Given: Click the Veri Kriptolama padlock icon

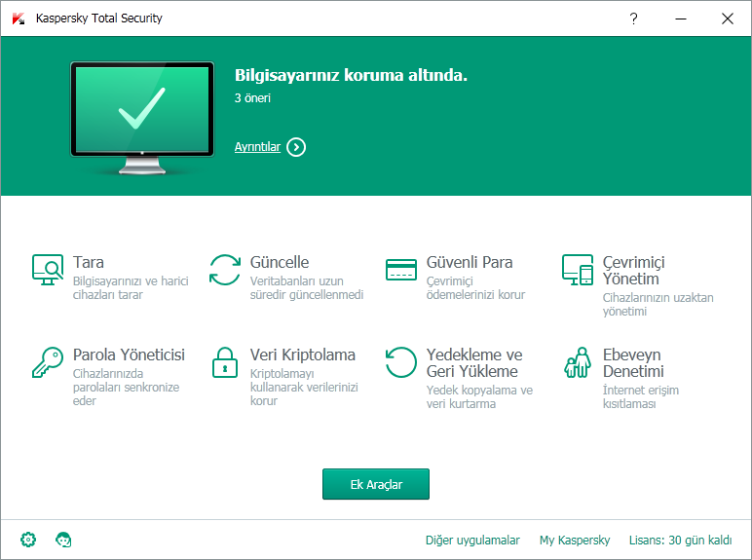Looking at the screenshot, I should pos(224,362).
